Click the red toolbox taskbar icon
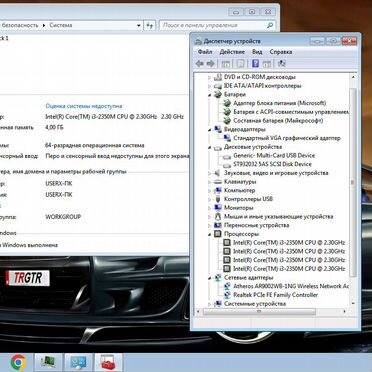The image size is (372, 372). click(x=108, y=363)
